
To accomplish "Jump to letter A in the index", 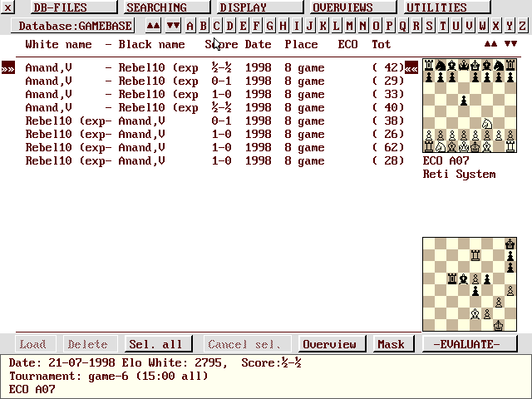I will (x=191, y=26).
